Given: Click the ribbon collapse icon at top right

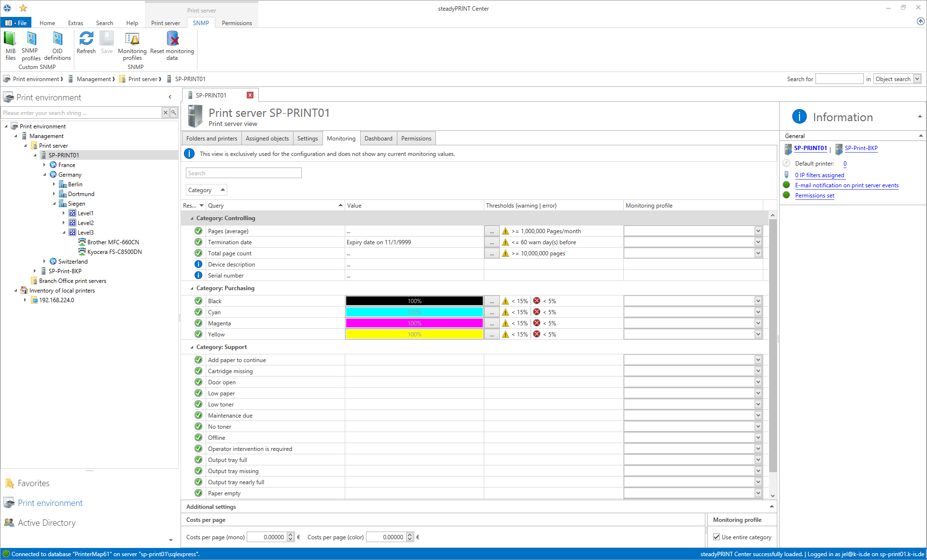Looking at the screenshot, I should click(920, 21).
